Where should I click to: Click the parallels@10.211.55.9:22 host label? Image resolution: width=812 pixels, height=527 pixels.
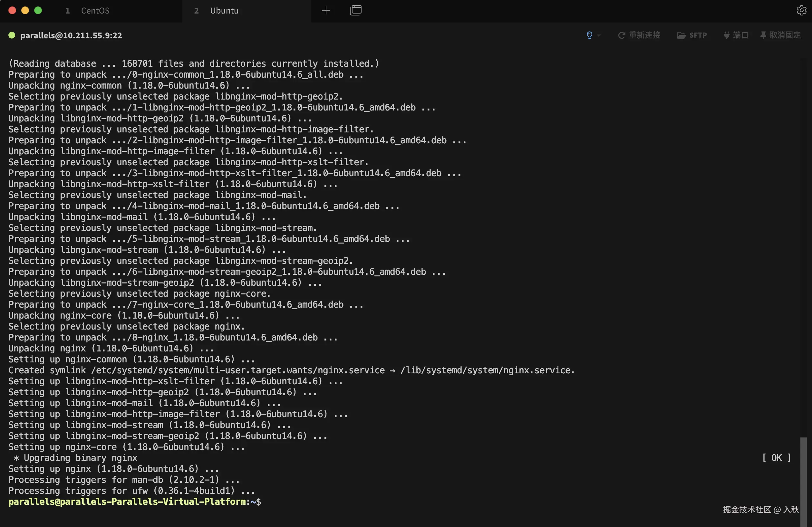coord(71,35)
